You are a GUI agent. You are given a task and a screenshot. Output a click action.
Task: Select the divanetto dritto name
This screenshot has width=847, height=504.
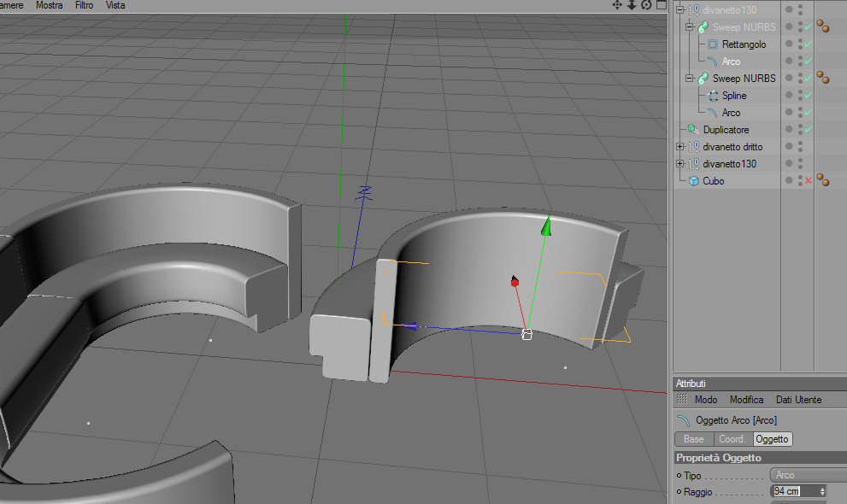point(732,147)
